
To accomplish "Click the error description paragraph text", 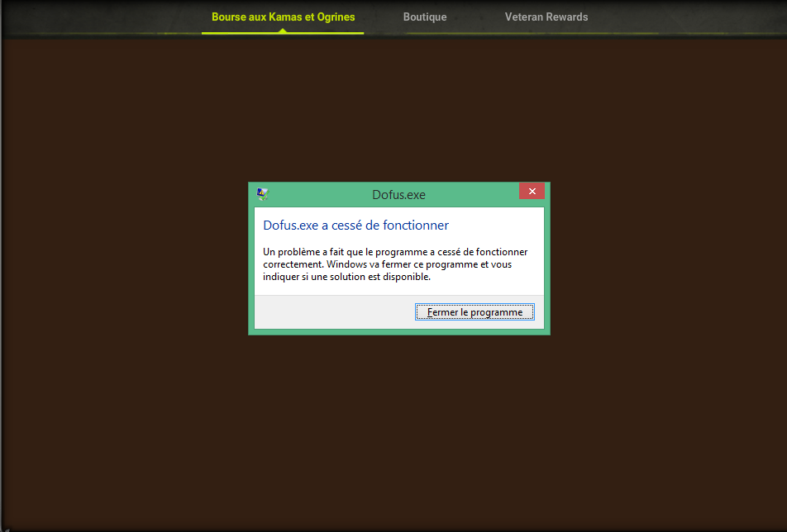I will point(395,264).
